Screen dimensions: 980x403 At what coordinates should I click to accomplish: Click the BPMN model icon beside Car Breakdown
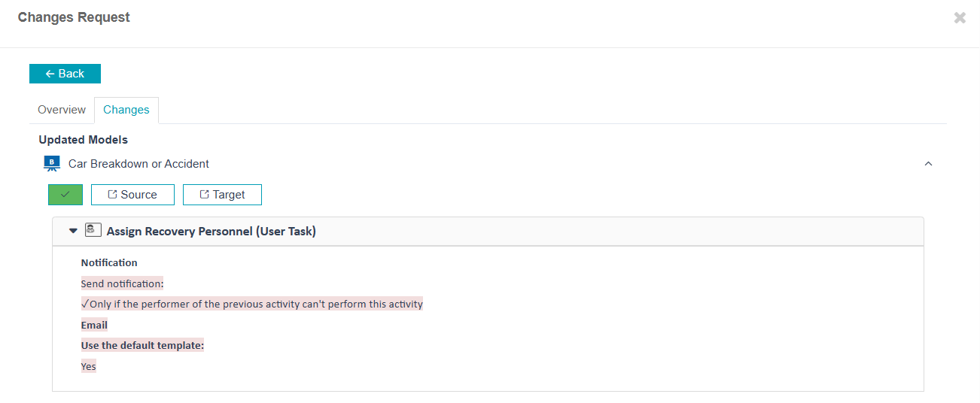click(52, 163)
